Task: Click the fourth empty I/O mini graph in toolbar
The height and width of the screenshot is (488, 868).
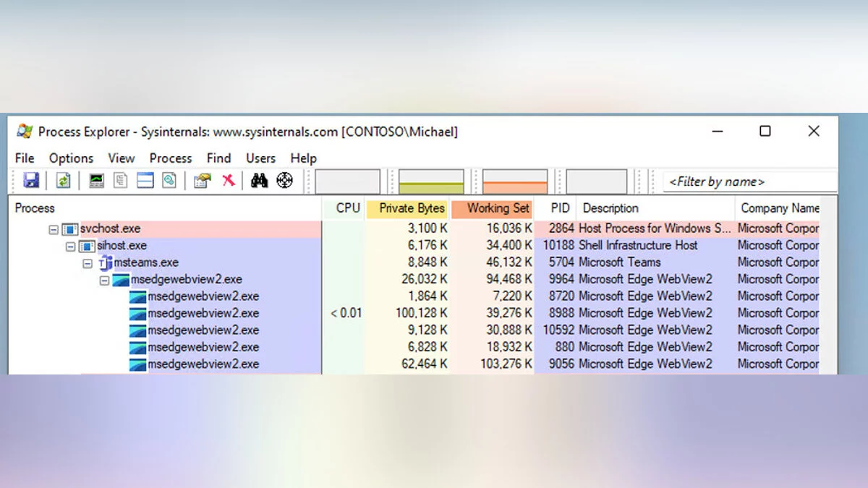Action: pyautogui.click(x=596, y=181)
